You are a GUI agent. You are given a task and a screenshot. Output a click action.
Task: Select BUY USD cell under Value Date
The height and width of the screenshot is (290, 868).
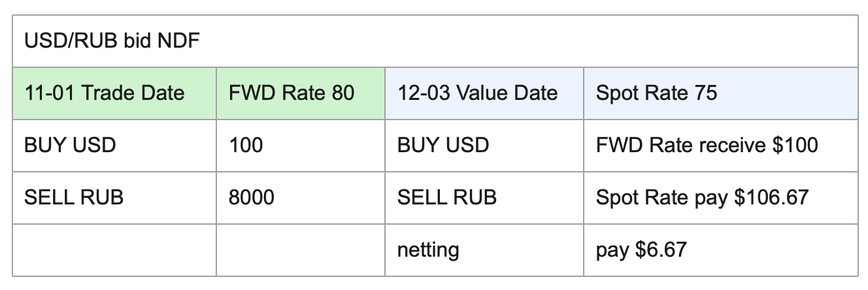(443, 145)
